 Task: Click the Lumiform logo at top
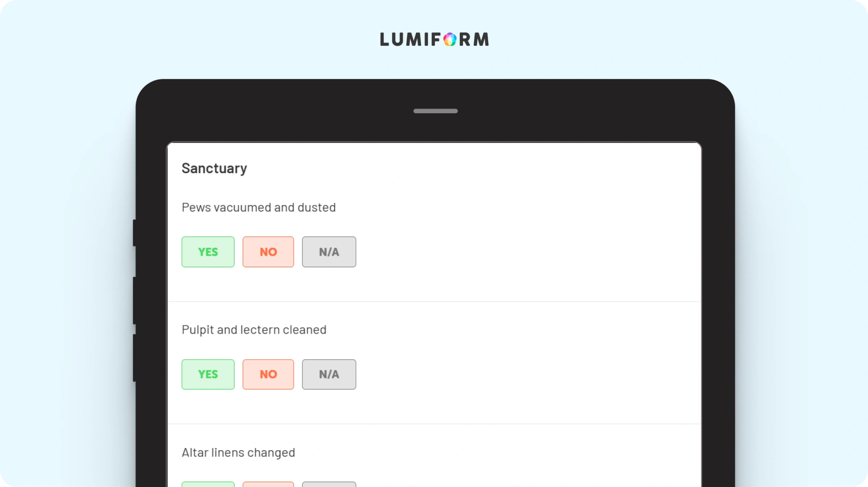(x=434, y=39)
